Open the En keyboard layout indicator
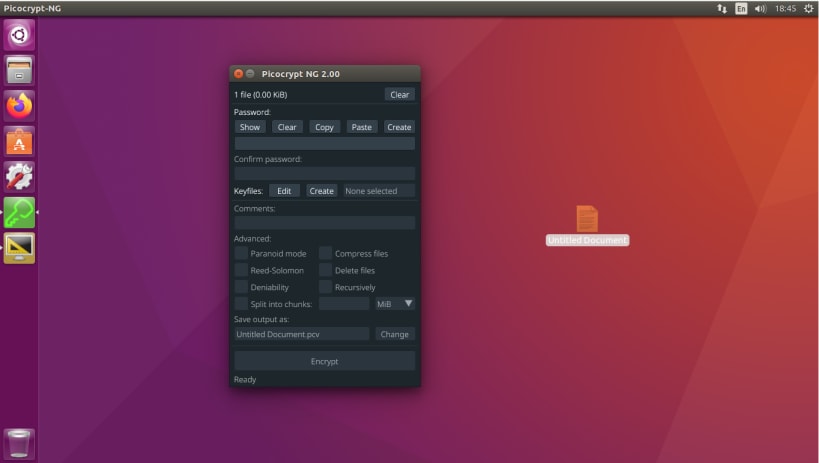Screen dimensions: 819x463 pos(741,8)
